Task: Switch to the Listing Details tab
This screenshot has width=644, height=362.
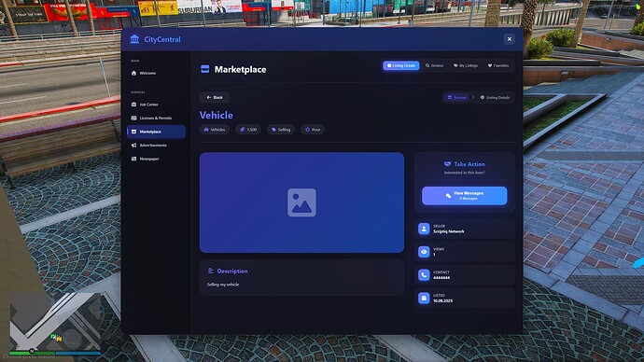Action: click(400, 65)
